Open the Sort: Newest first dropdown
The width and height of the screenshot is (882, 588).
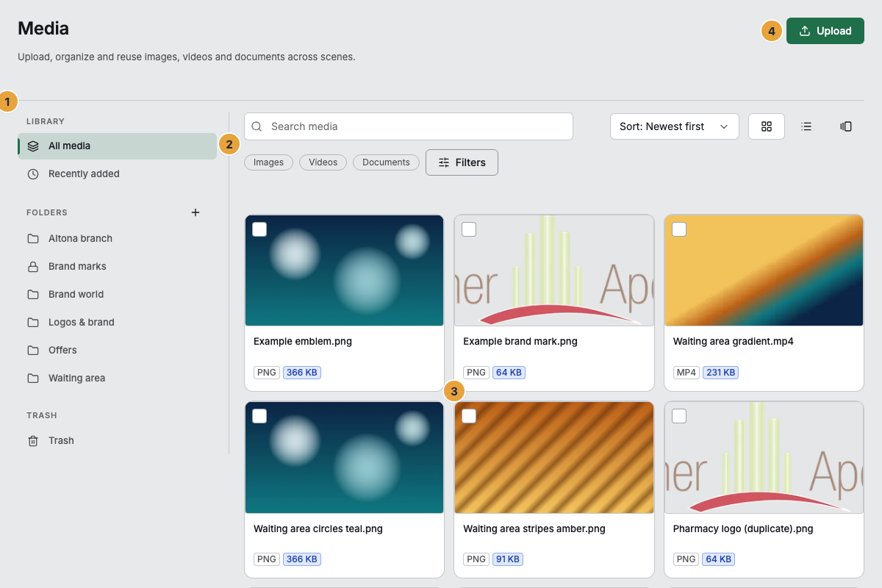(675, 126)
